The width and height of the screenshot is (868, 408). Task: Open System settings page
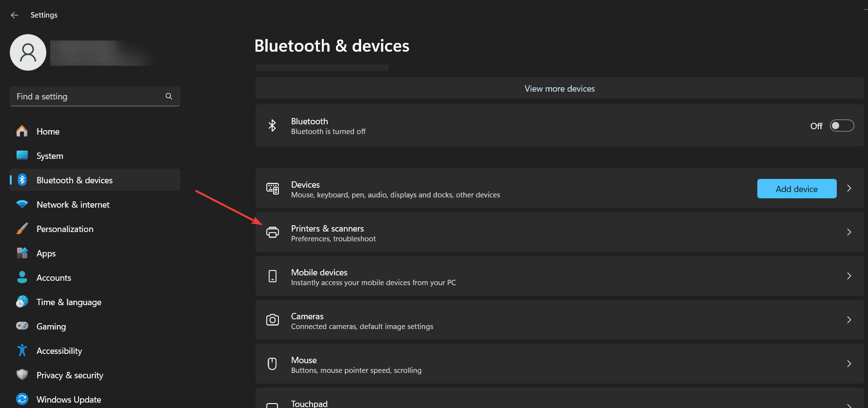click(95, 155)
